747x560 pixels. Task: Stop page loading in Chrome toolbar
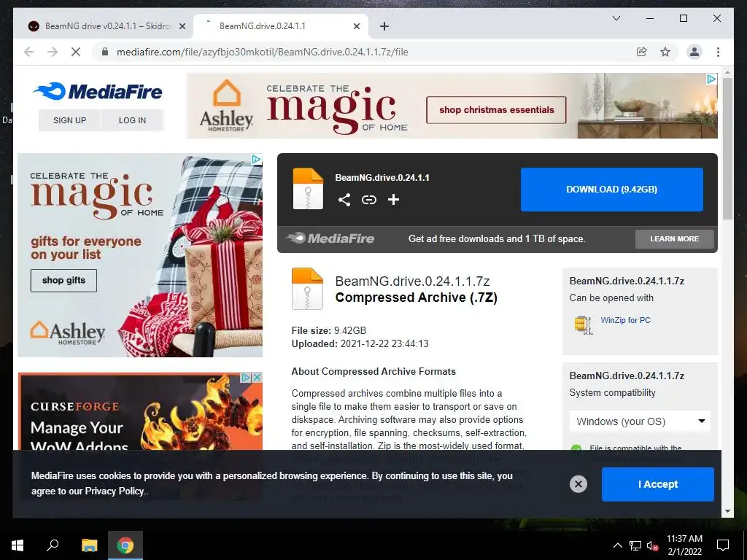point(76,52)
